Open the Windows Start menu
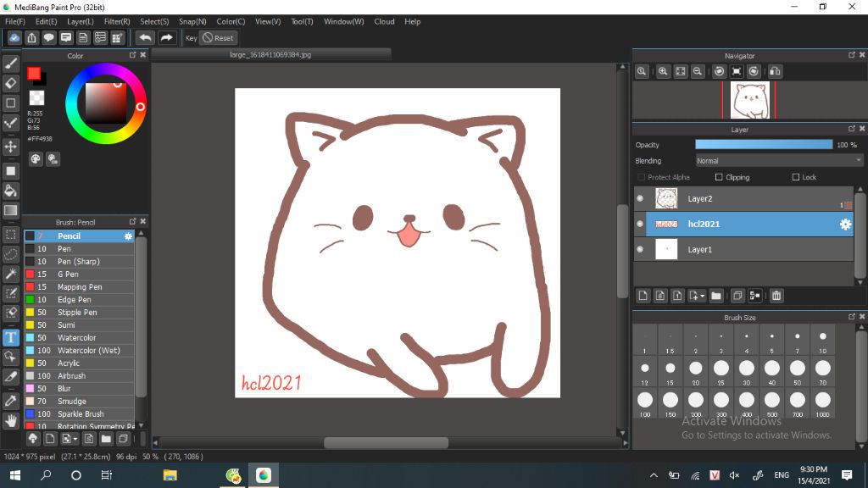This screenshot has height=488, width=868. (x=15, y=475)
